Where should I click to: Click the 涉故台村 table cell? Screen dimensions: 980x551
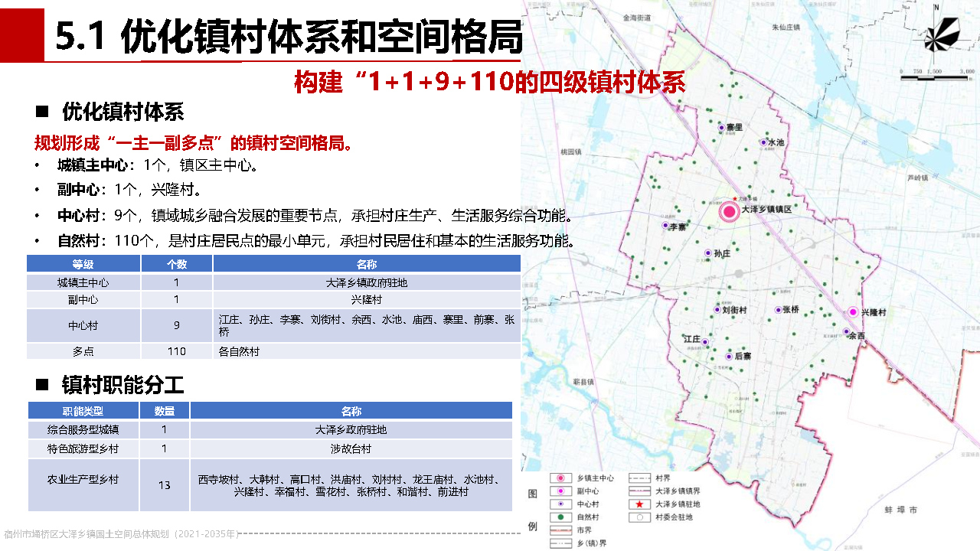click(x=351, y=448)
